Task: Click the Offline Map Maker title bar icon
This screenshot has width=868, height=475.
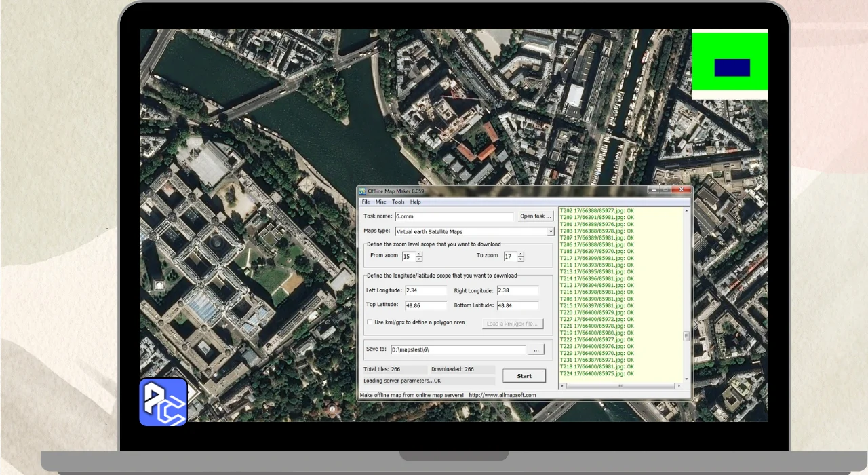Action: [363, 192]
